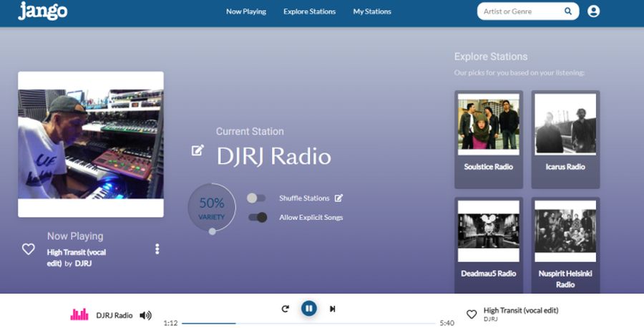644x328 pixels.
Task: Open the user account profile icon
Action: pos(593,11)
